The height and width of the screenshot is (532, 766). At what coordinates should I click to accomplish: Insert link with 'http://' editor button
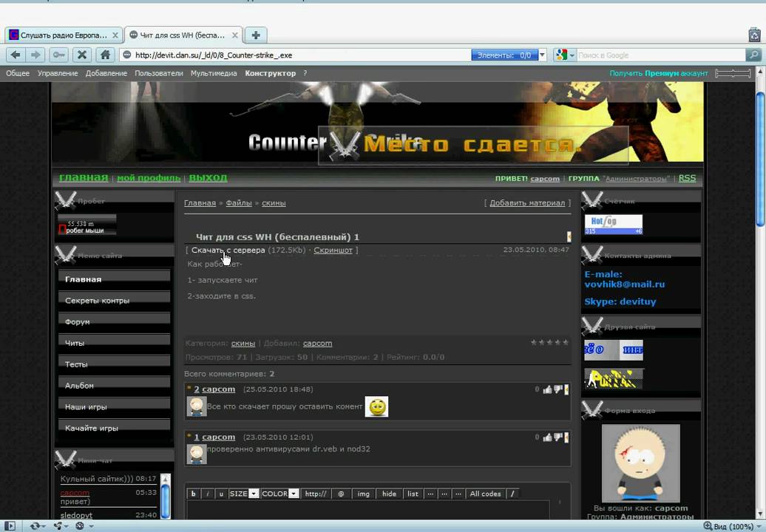click(316, 494)
